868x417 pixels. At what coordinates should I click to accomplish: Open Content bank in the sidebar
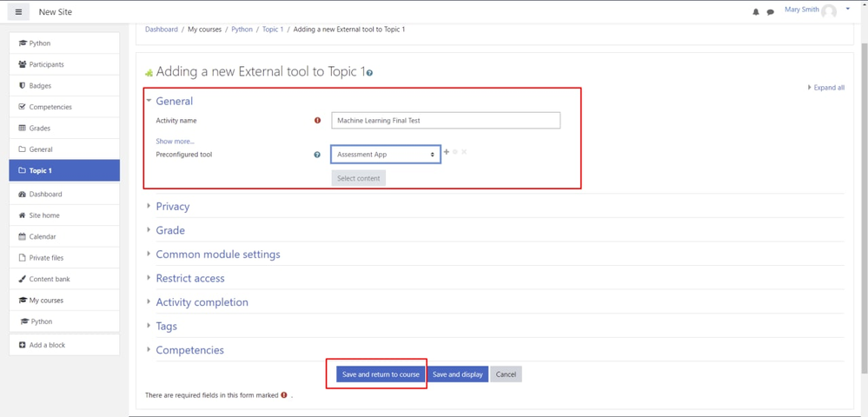[x=64, y=279]
